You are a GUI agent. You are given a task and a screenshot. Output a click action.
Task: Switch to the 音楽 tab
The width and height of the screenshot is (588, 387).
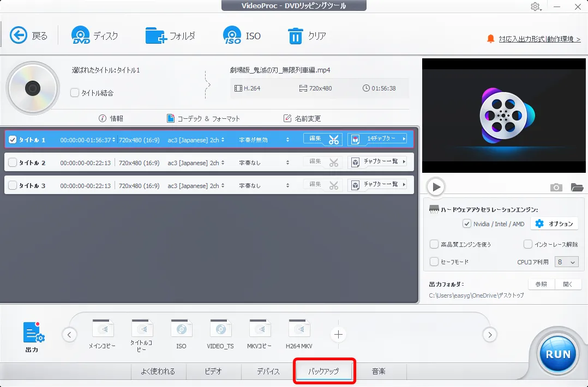click(x=379, y=371)
